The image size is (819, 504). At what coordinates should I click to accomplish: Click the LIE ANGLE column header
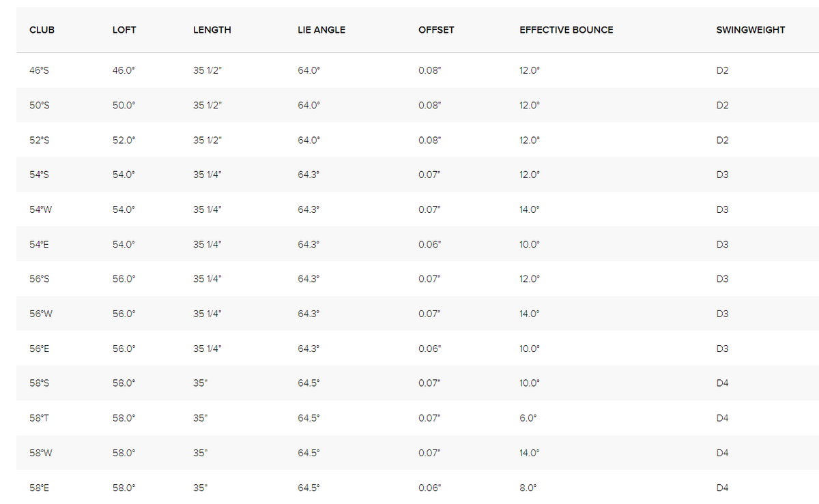coord(321,30)
